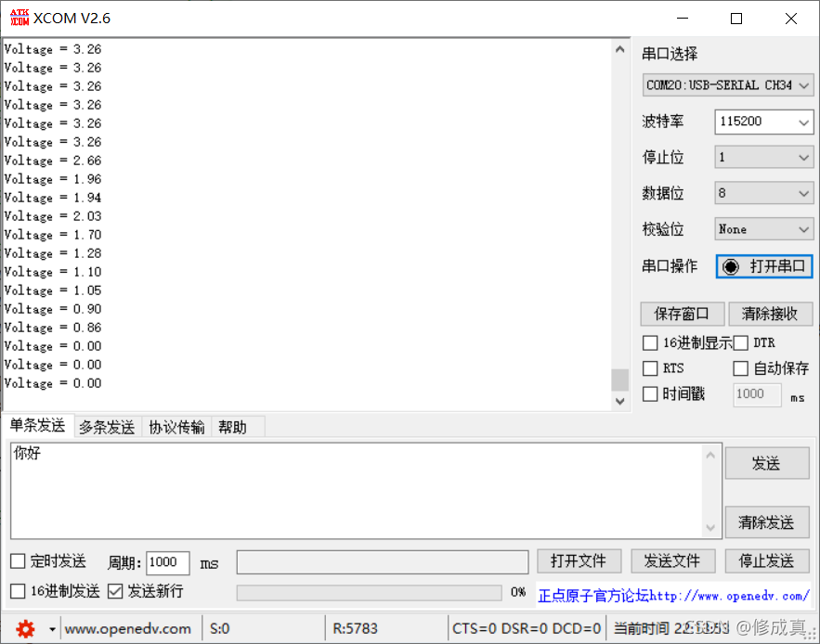
Task: Switch to 单条发送 tab
Action: pyautogui.click(x=37, y=426)
